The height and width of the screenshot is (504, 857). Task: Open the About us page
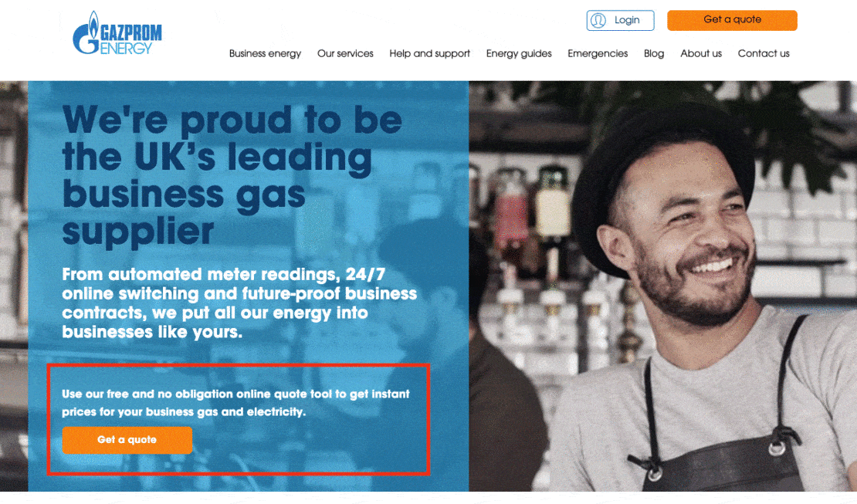coord(701,53)
